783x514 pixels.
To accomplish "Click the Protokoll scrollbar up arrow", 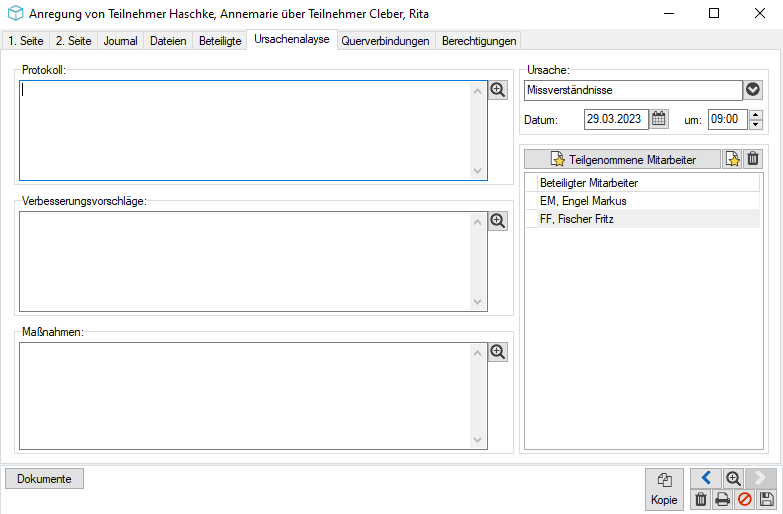I will (x=478, y=91).
